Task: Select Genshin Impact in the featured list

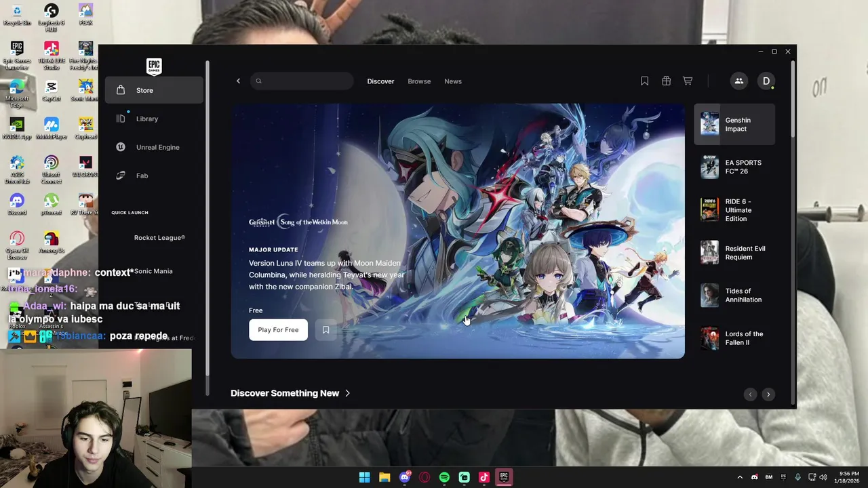Action: [734, 124]
